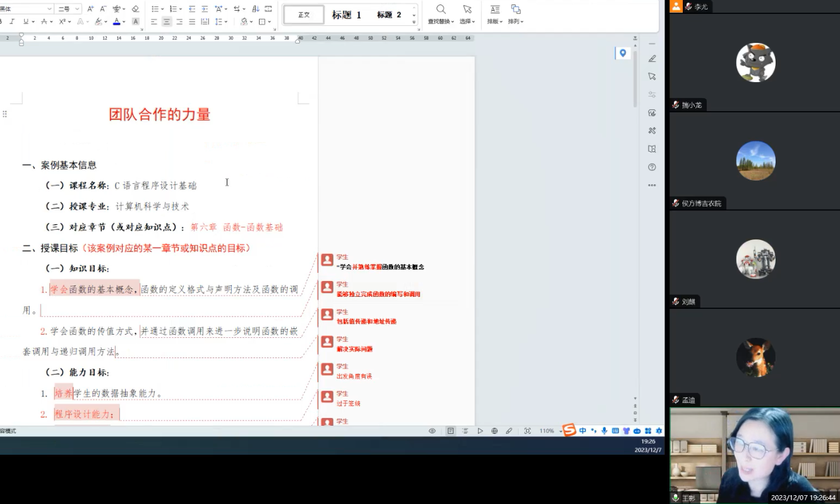This screenshot has height=504, width=840.
Task: Click the web layout globe icon in status bar
Action: (495, 431)
